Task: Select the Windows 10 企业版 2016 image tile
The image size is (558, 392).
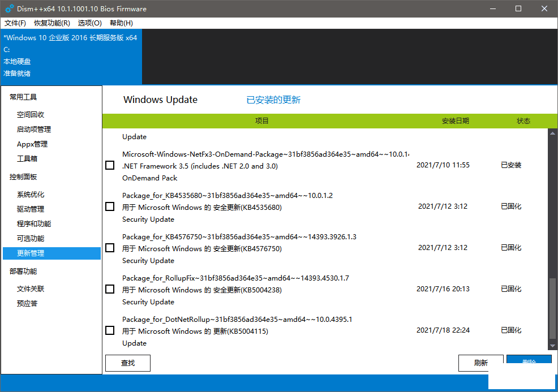Action: point(71,57)
